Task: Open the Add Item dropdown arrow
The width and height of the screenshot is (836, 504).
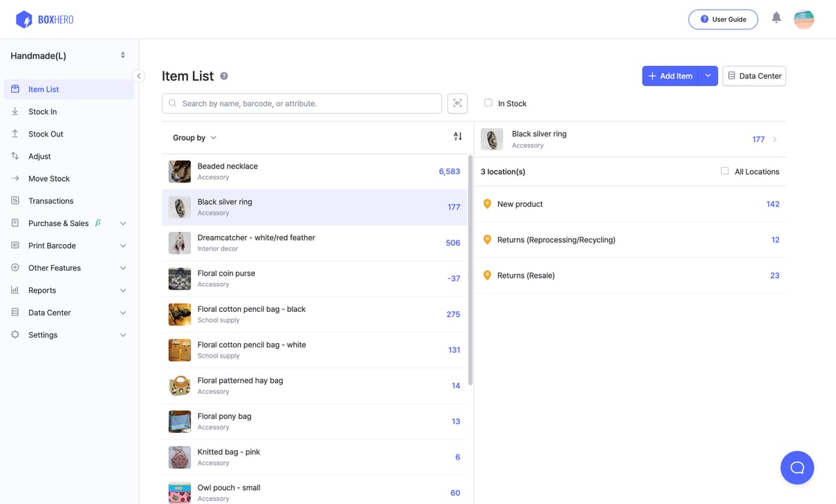Action: (x=709, y=75)
